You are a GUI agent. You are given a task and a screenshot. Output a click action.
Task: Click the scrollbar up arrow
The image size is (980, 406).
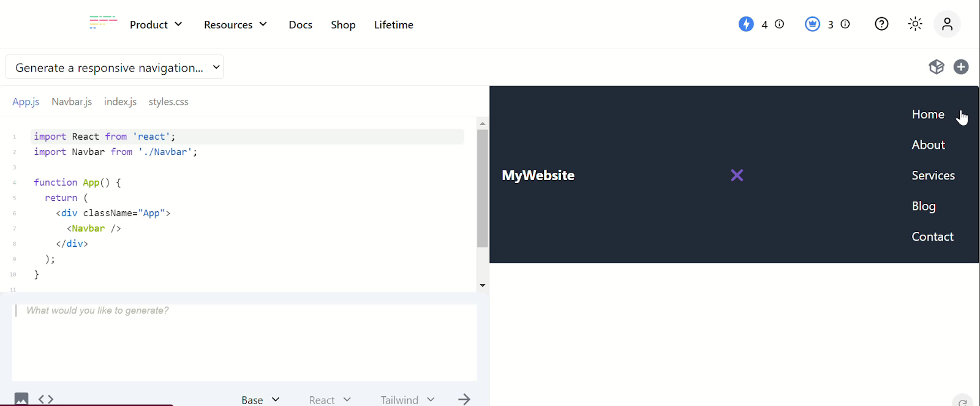pos(483,123)
